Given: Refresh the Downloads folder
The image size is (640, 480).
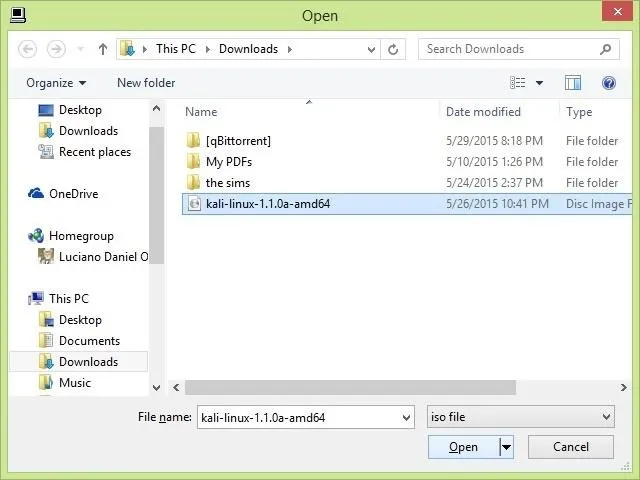Looking at the screenshot, I should click(x=393, y=50).
